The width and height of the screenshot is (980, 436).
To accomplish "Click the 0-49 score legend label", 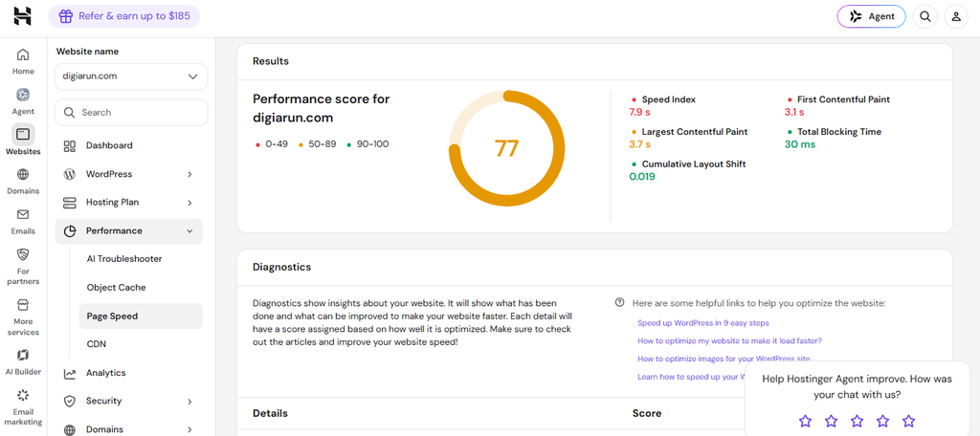I will 277,144.
